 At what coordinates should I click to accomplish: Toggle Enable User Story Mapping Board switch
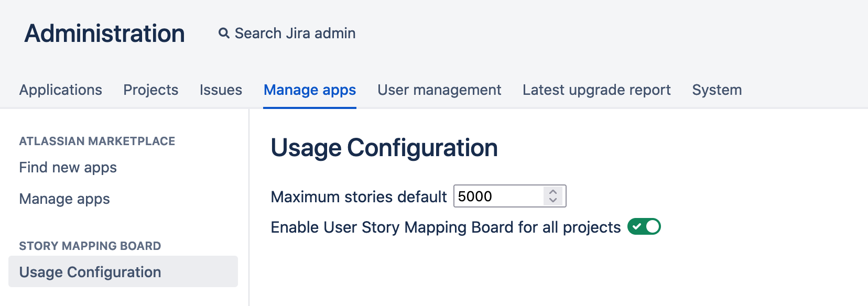[644, 227]
